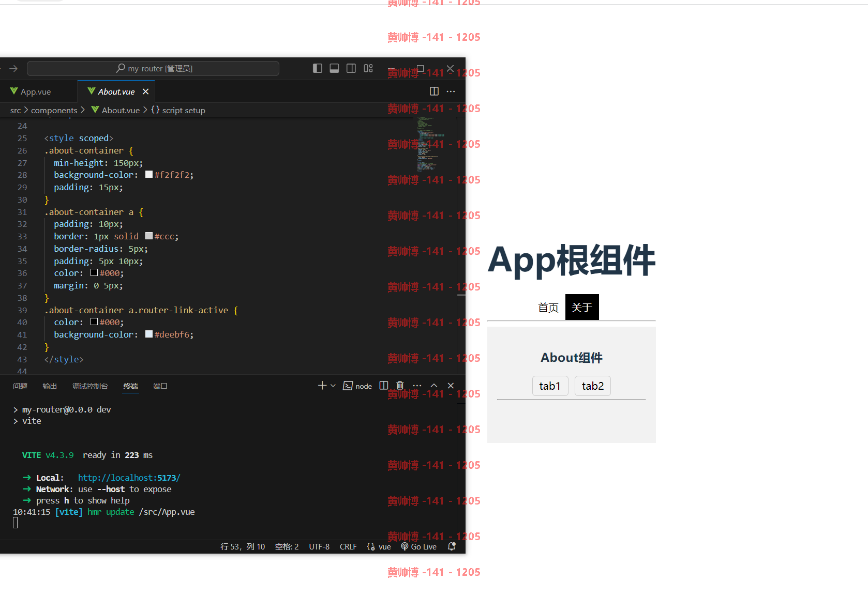
Task: Click the script setup breadcrumb
Action: click(178, 110)
